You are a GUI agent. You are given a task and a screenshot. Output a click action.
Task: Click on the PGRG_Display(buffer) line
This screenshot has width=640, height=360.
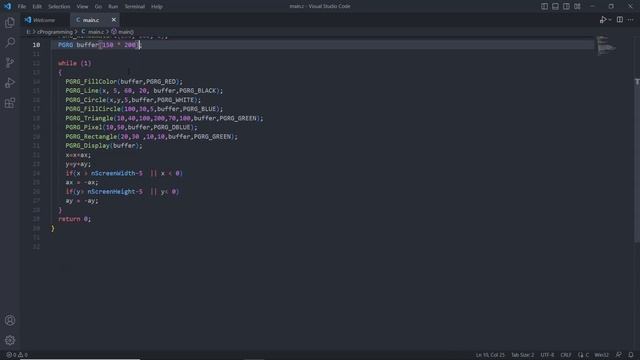pos(104,146)
